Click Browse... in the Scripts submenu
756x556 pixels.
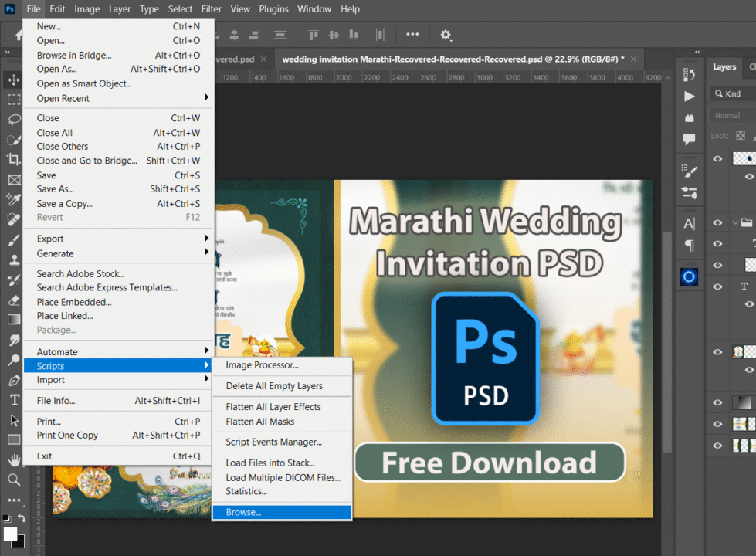(x=243, y=512)
